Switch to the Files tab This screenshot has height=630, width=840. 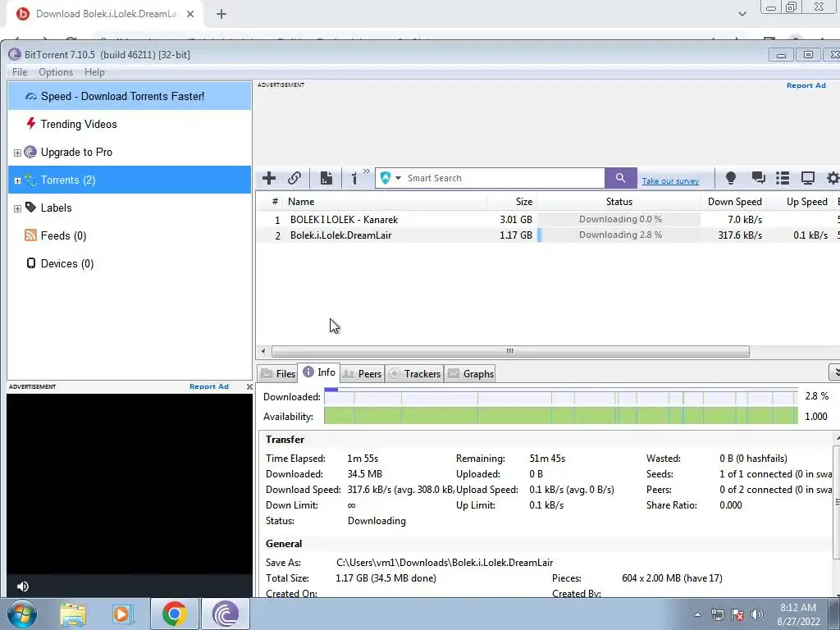278,373
